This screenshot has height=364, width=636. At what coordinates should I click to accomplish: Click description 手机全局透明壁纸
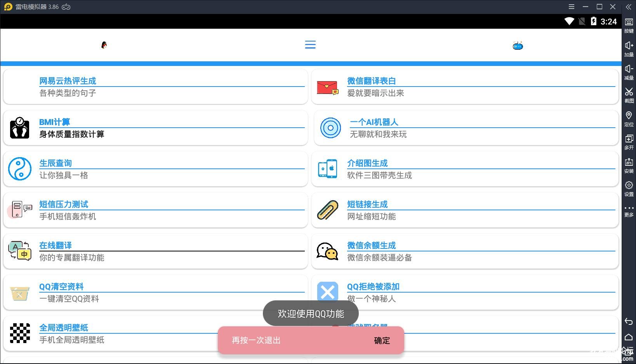tap(72, 340)
